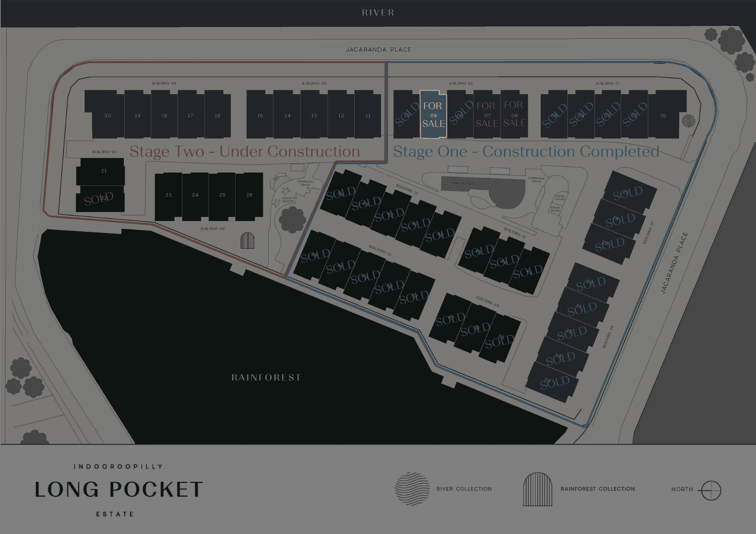Select highlighted lot 09 For Sale
Screen dimensions: 756x534
point(434,114)
